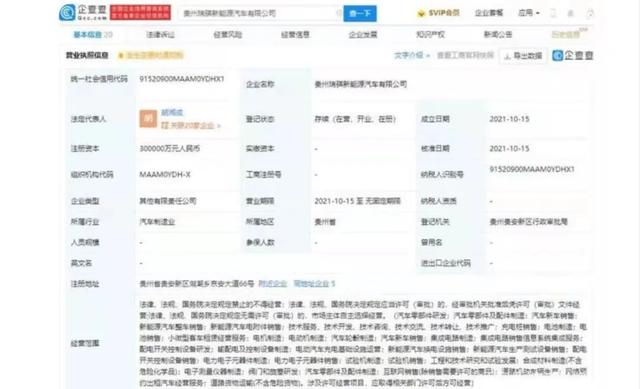Click the 企业类型 value 其他有限责任公司

(168, 201)
